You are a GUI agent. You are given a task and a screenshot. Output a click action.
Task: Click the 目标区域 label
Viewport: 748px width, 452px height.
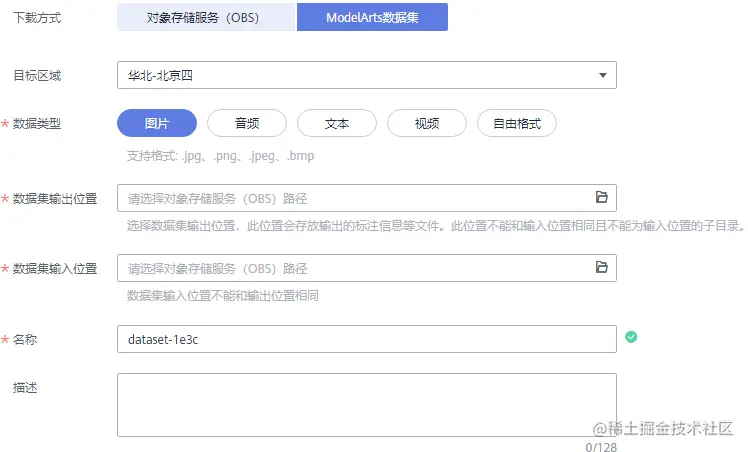[x=37, y=75]
